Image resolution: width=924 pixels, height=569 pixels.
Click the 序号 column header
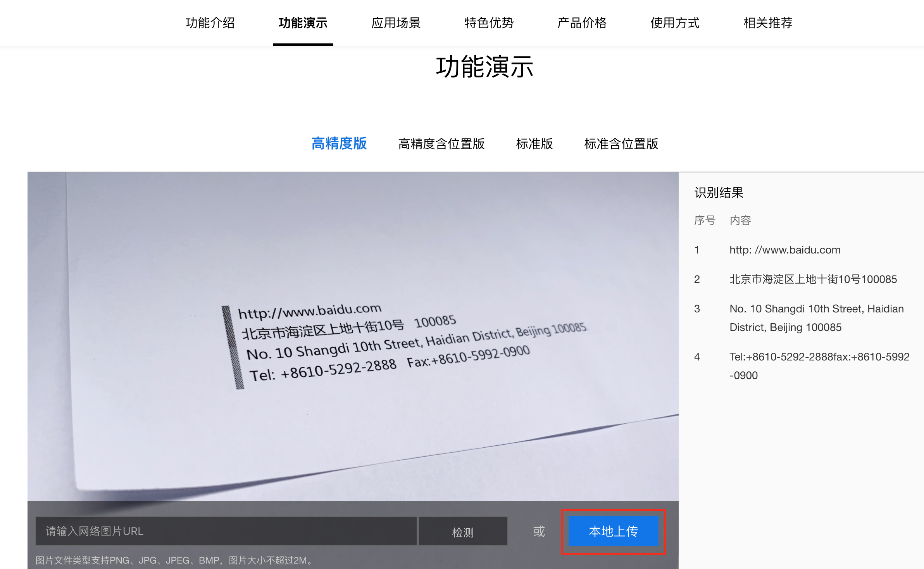(x=705, y=221)
